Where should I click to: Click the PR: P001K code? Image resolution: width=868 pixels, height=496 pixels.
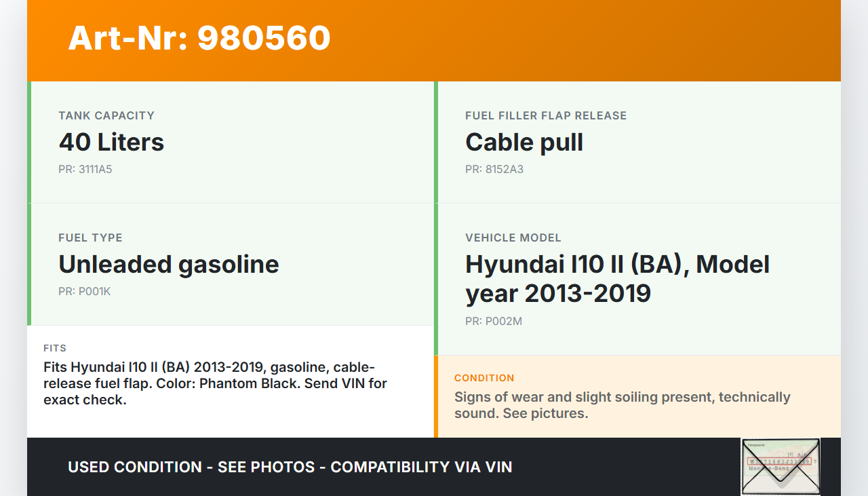pyautogui.click(x=84, y=292)
